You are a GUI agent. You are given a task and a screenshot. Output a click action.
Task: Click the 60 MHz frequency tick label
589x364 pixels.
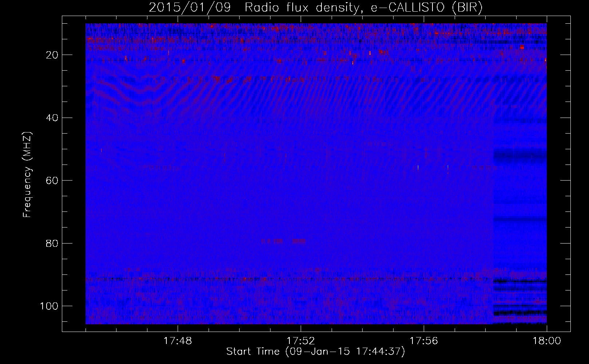point(52,181)
